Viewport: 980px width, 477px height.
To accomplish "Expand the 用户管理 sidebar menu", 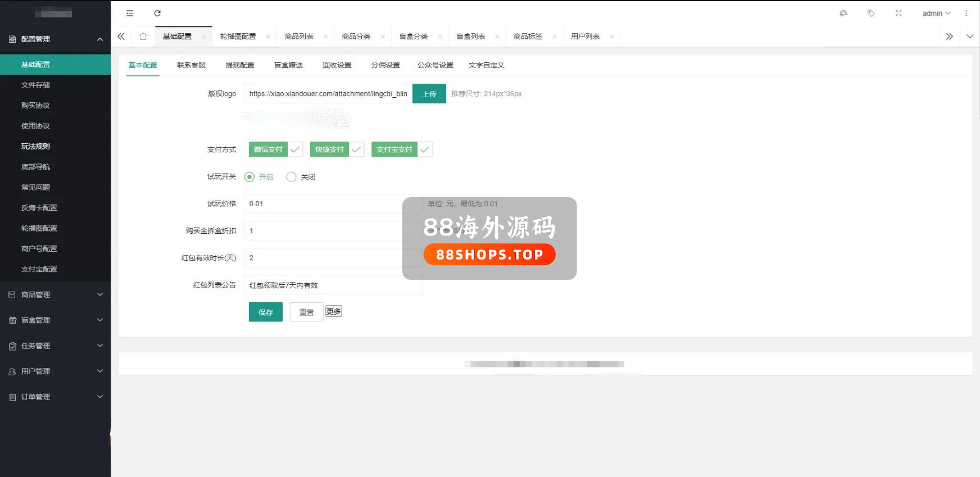I will (55, 371).
